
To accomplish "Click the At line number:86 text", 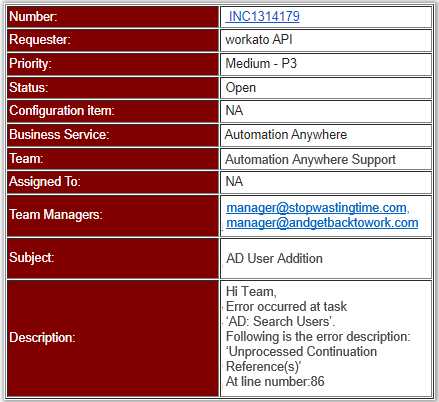I will pyautogui.click(x=275, y=381).
